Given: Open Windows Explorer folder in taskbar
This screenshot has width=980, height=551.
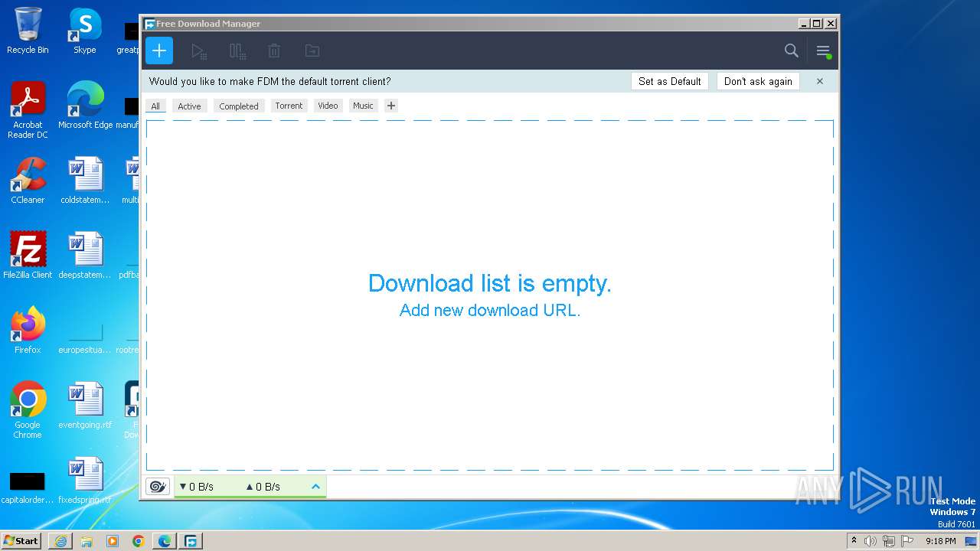Looking at the screenshot, I should (x=87, y=541).
